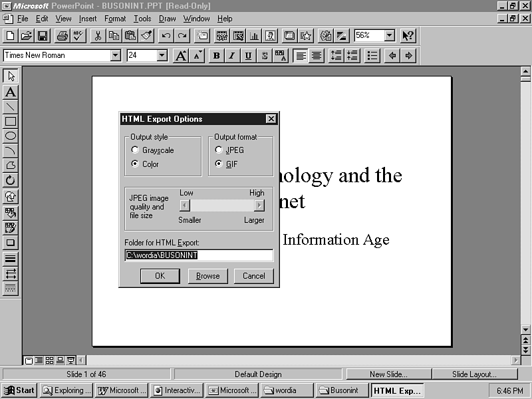Select the Rectangle drawing tool
The height and width of the screenshot is (399, 532).
pos(11,122)
